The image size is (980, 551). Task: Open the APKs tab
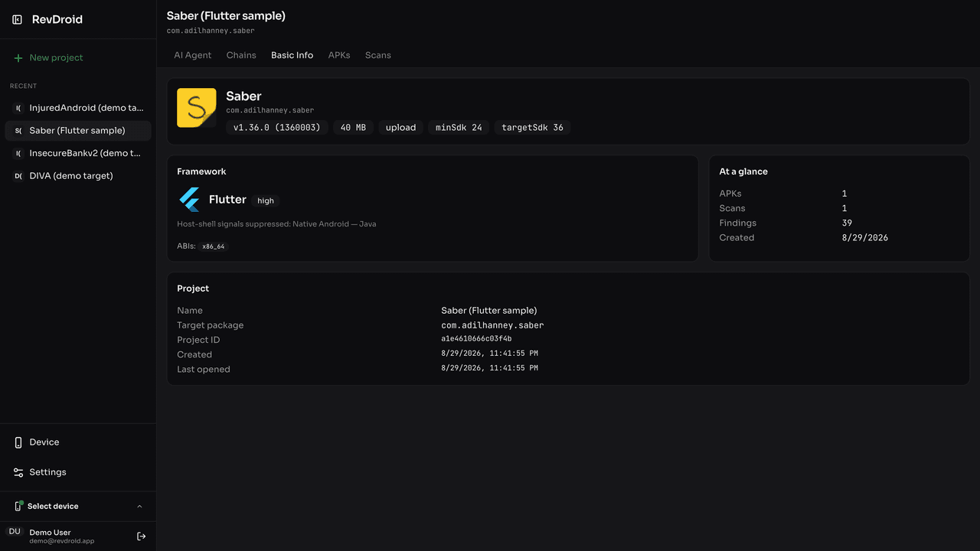[339, 55]
